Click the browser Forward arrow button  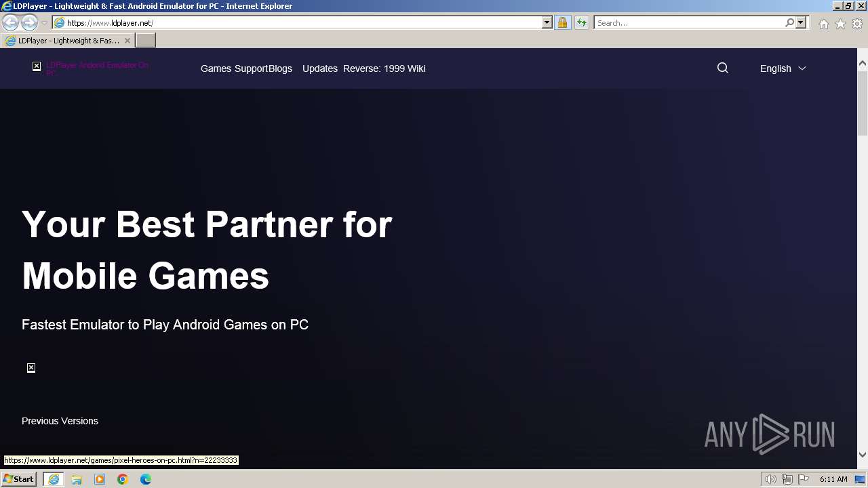29,22
